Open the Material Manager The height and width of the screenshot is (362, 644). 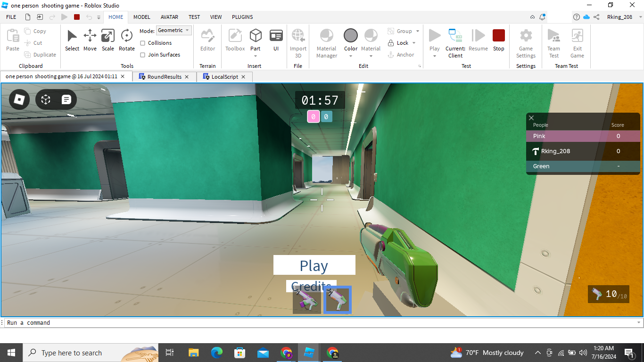click(326, 41)
